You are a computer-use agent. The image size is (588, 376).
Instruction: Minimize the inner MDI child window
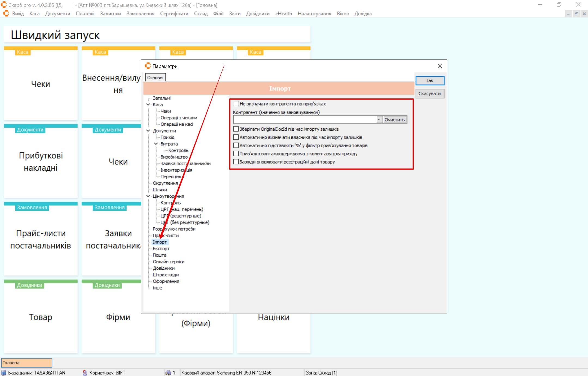tap(568, 14)
